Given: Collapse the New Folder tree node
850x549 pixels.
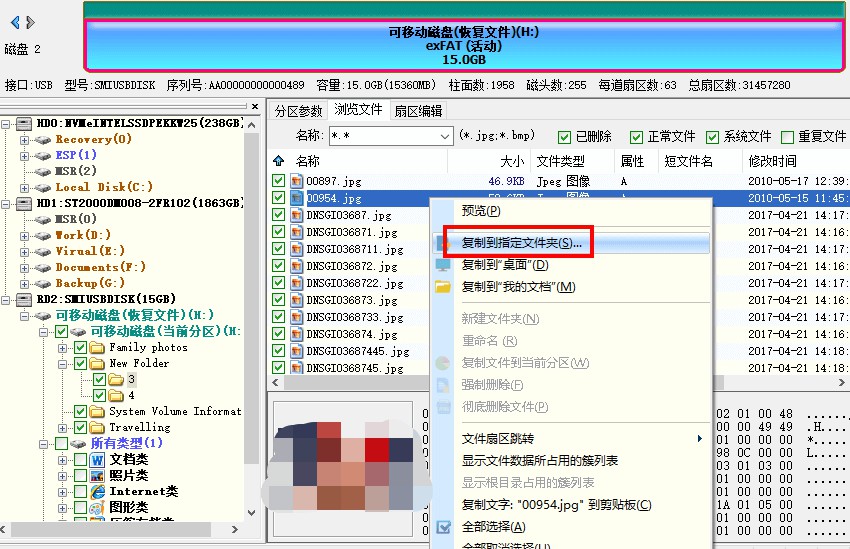Looking at the screenshot, I should (x=63, y=364).
